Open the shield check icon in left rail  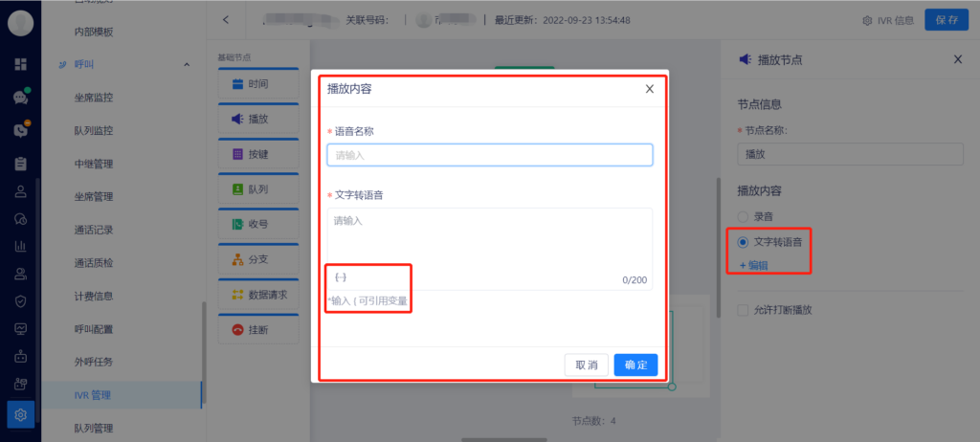coord(21,301)
